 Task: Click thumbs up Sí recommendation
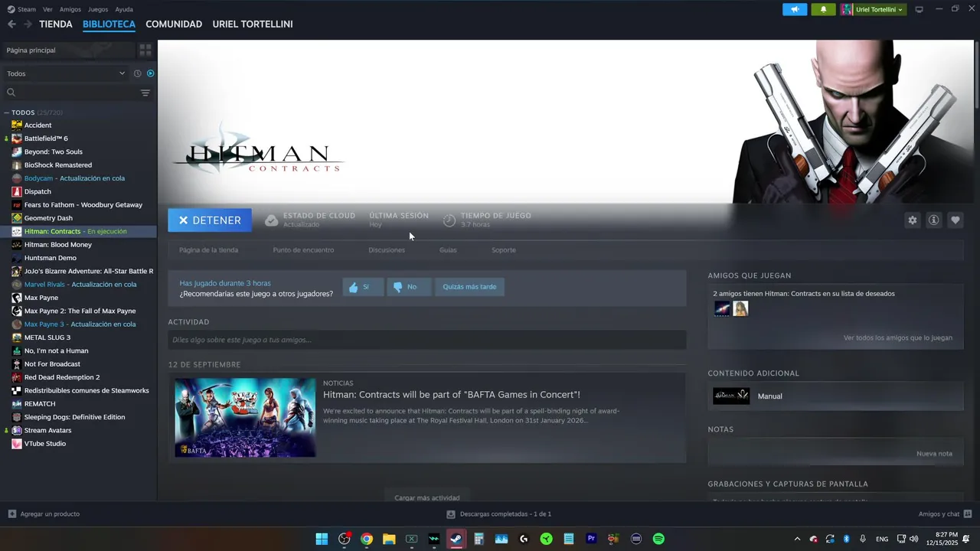[363, 287]
